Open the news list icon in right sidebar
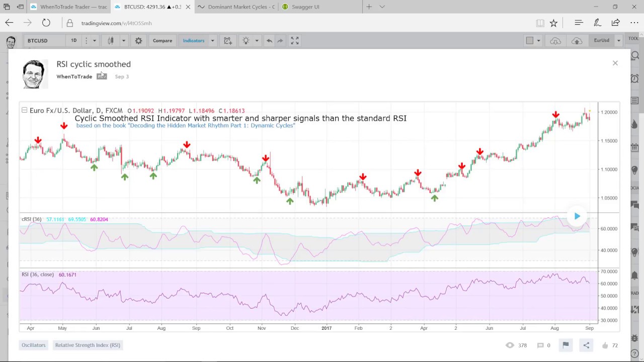 (634, 102)
